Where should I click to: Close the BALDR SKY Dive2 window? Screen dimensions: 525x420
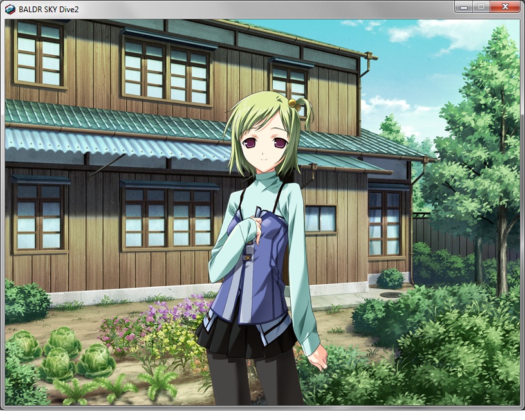click(x=505, y=6)
